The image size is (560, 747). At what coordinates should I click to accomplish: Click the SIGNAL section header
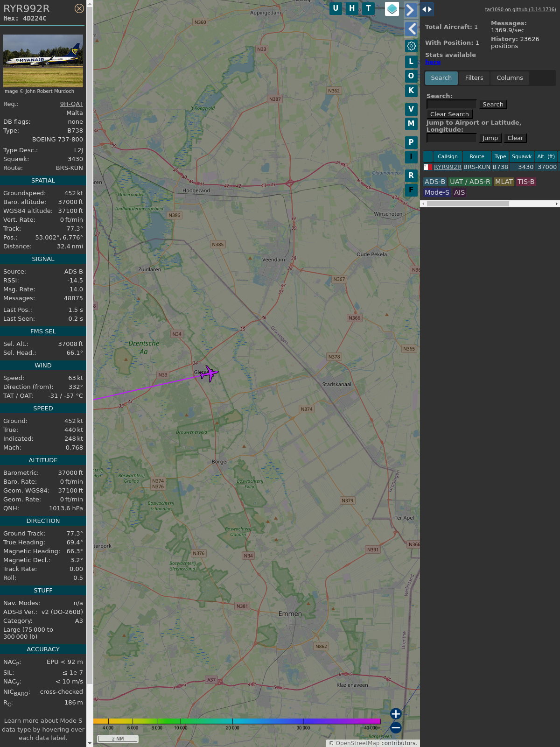pos(43,259)
